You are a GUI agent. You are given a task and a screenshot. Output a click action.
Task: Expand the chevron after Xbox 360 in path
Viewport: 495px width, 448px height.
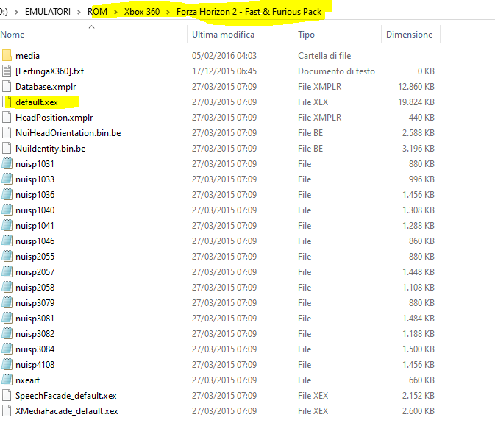[x=168, y=12]
